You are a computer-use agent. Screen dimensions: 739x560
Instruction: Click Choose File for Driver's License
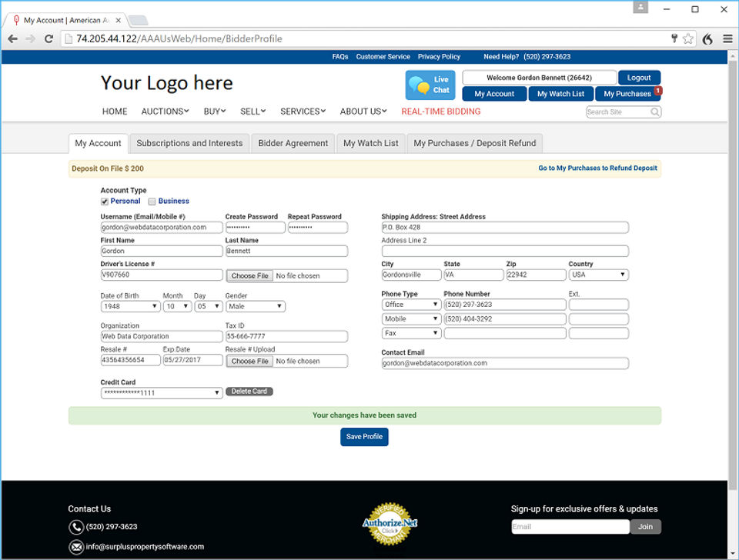(x=249, y=276)
